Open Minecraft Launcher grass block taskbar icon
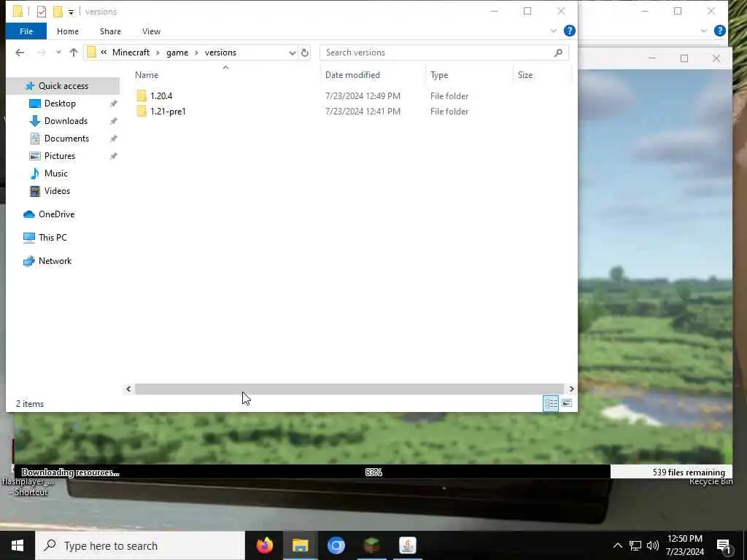The image size is (747, 560). coord(371,545)
